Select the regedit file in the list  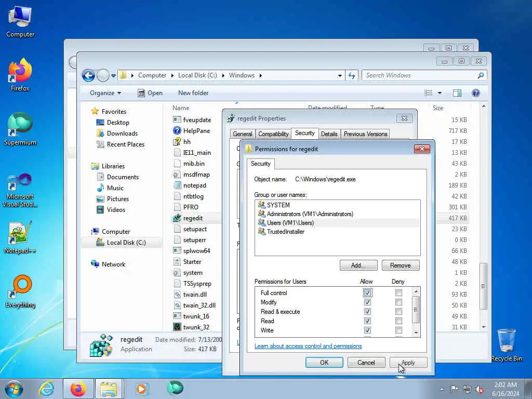(x=193, y=218)
